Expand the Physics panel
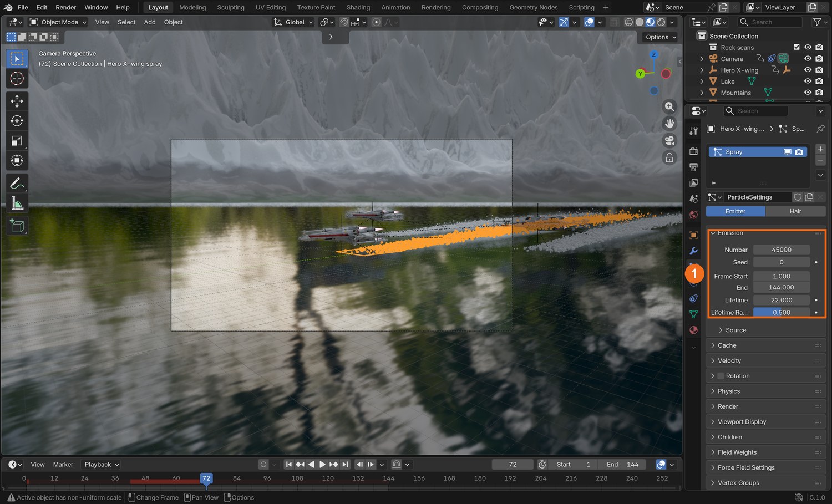This screenshot has height=504, width=832. (766, 391)
